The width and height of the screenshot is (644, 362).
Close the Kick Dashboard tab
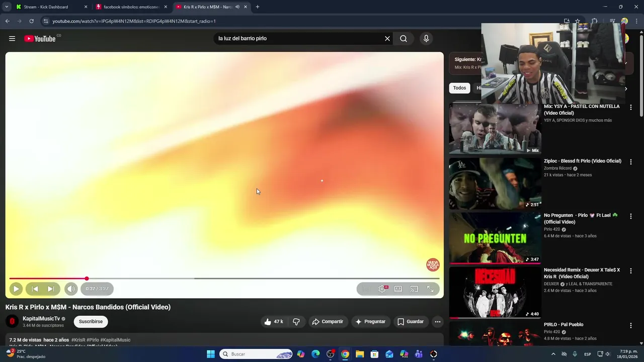pos(86,7)
